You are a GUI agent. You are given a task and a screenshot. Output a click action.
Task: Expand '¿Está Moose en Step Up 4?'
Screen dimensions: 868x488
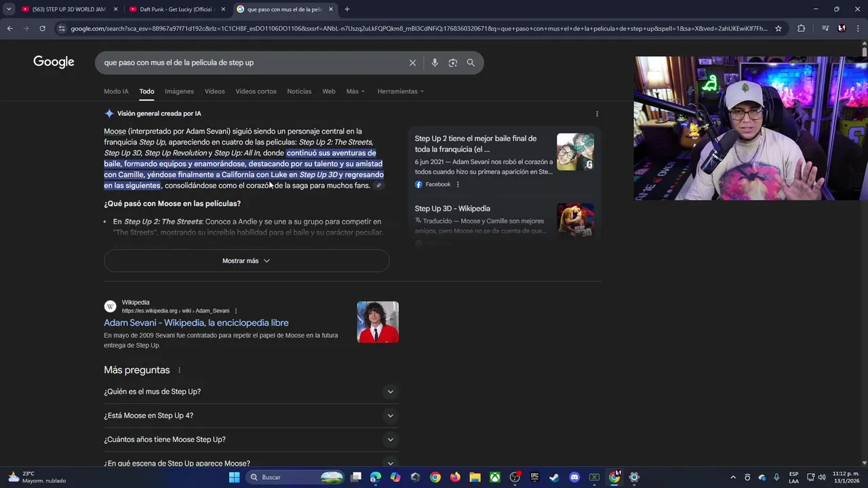point(251,415)
